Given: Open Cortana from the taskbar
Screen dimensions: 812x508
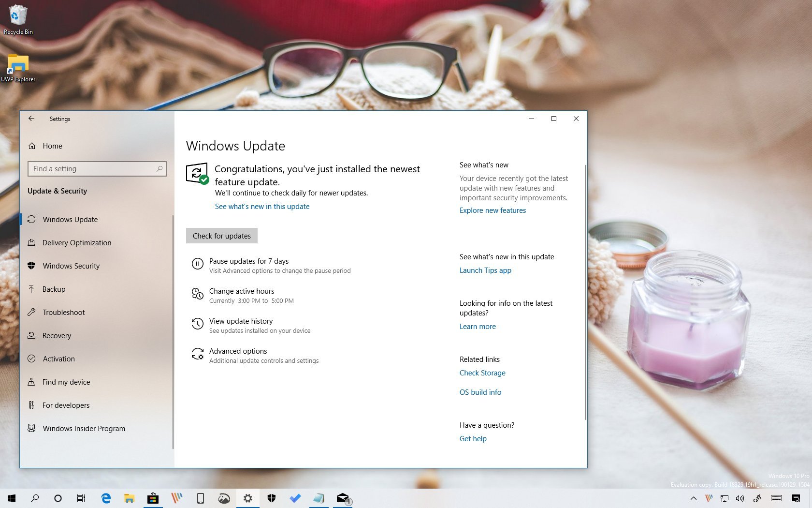Looking at the screenshot, I should coord(58,498).
